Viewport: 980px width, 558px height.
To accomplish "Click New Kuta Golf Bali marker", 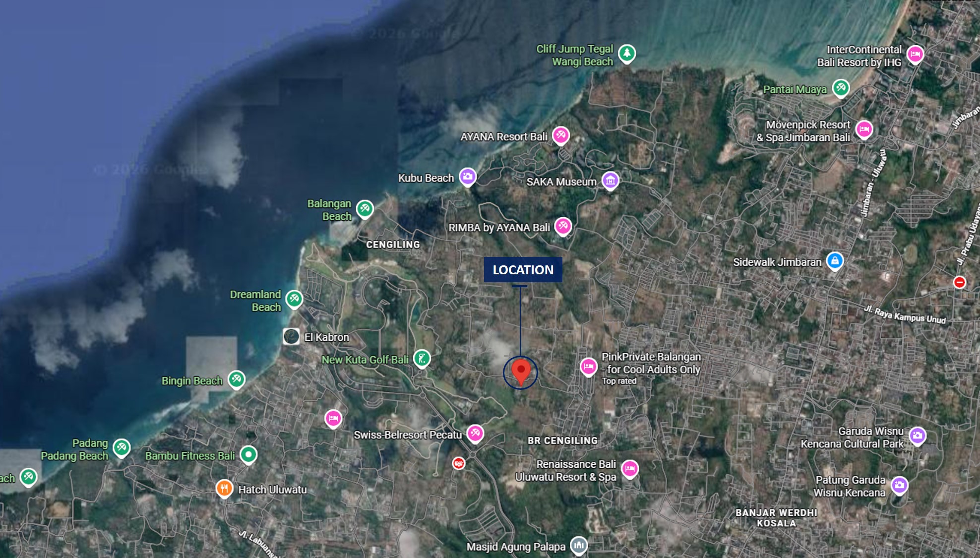I will [422, 359].
